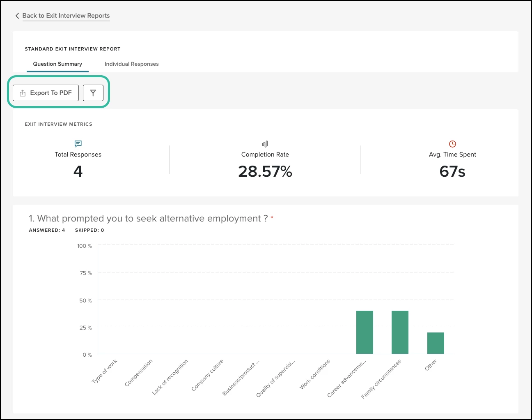The width and height of the screenshot is (532, 420).
Task: Select the 67s average time value
Action: tap(452, 171)
